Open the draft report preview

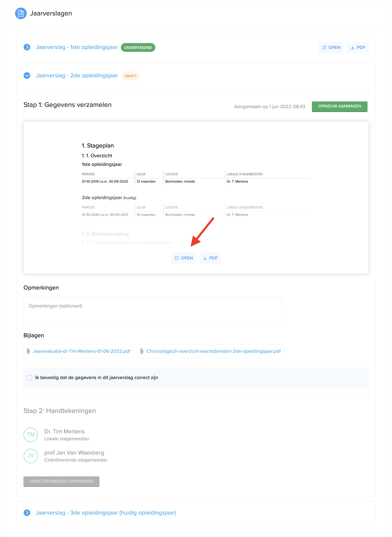pos(184,258)
